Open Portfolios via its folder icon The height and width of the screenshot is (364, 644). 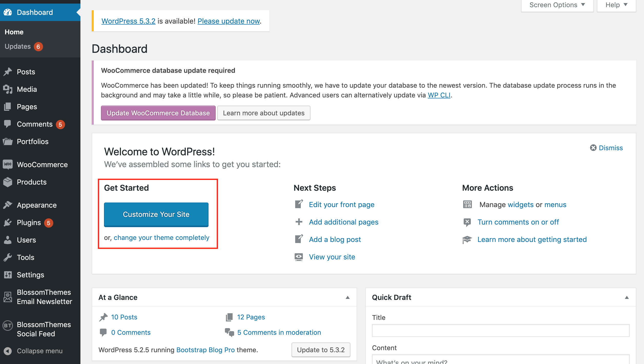8,141
